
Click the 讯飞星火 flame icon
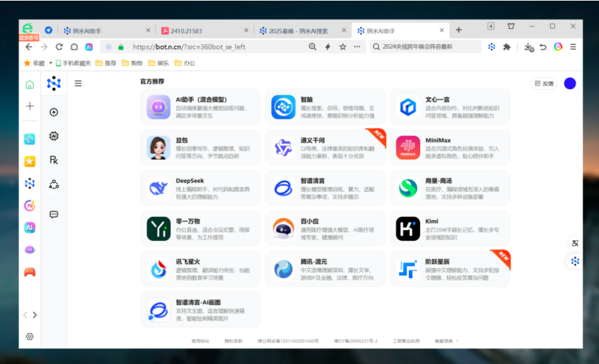pos(159,269)
